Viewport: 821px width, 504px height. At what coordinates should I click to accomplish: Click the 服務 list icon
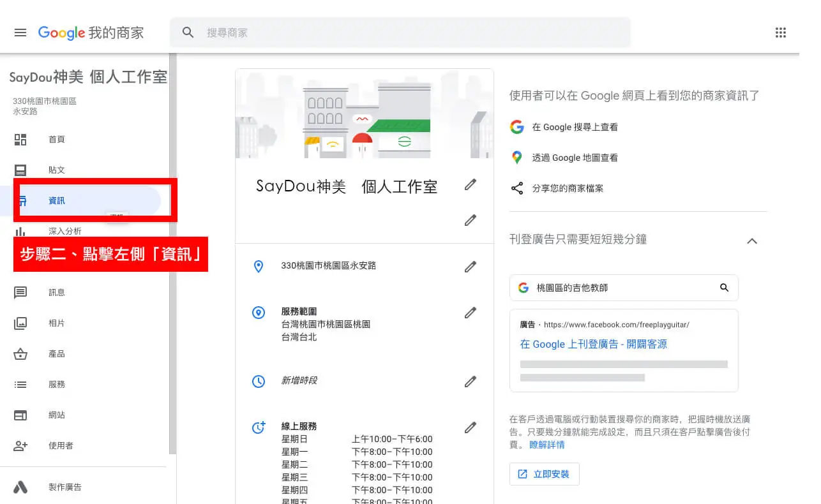(x=20, y=384)
